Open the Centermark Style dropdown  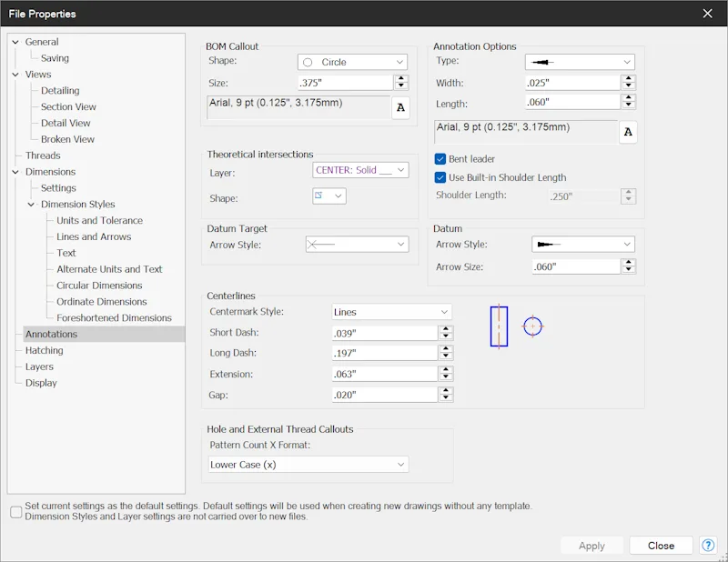[x=392, y=312]
